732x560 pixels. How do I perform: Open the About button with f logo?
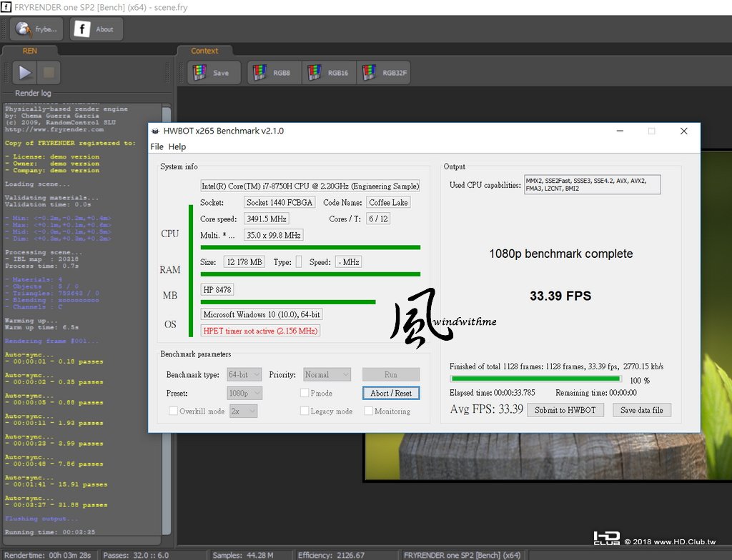point(97,29)
